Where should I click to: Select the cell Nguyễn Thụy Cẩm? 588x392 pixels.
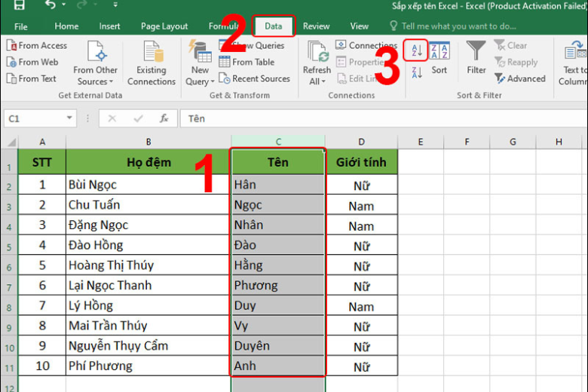[148, 346]
